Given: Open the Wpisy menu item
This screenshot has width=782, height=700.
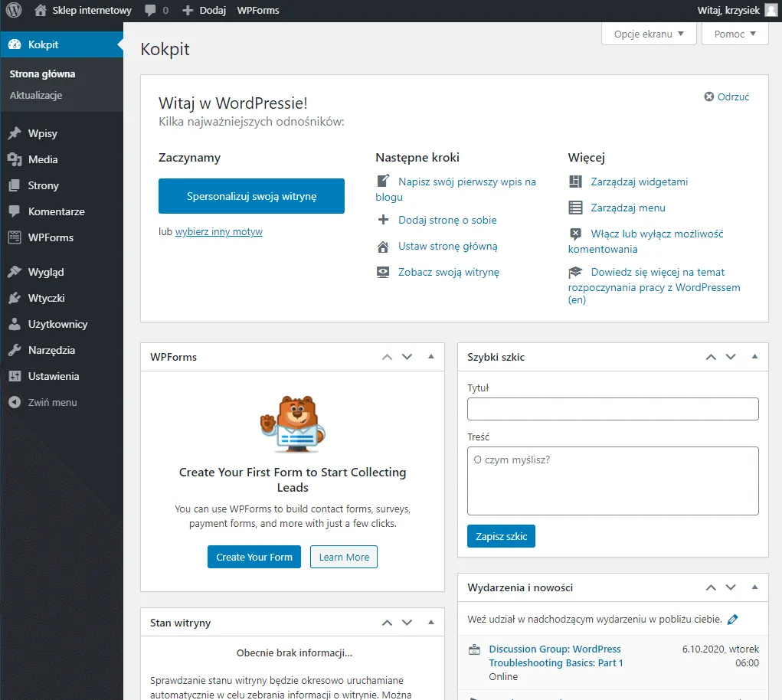Looking at the screenshot, I should [61, 133].
